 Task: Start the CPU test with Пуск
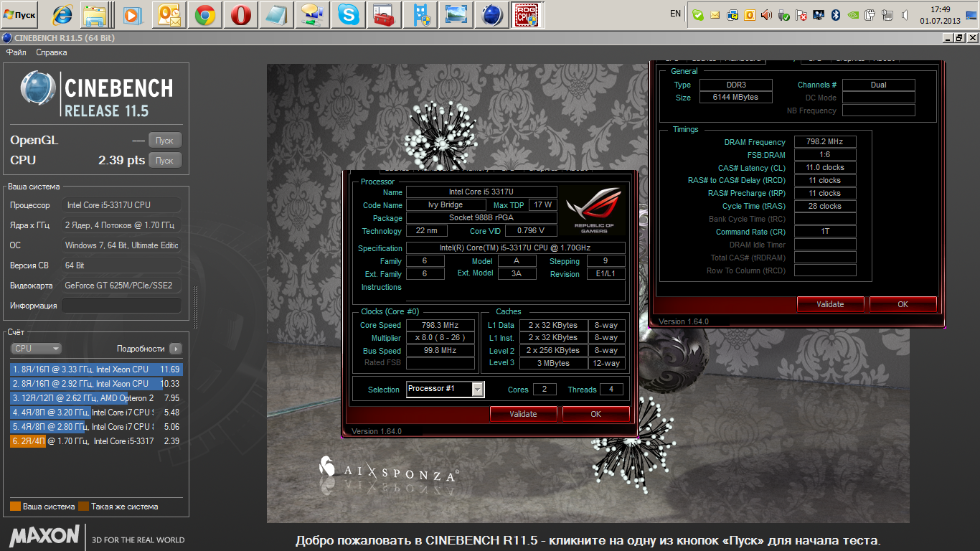tap(165, 160)
